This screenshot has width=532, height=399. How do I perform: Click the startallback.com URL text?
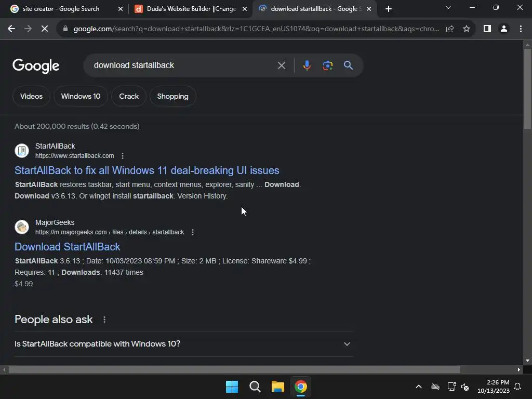75,156
